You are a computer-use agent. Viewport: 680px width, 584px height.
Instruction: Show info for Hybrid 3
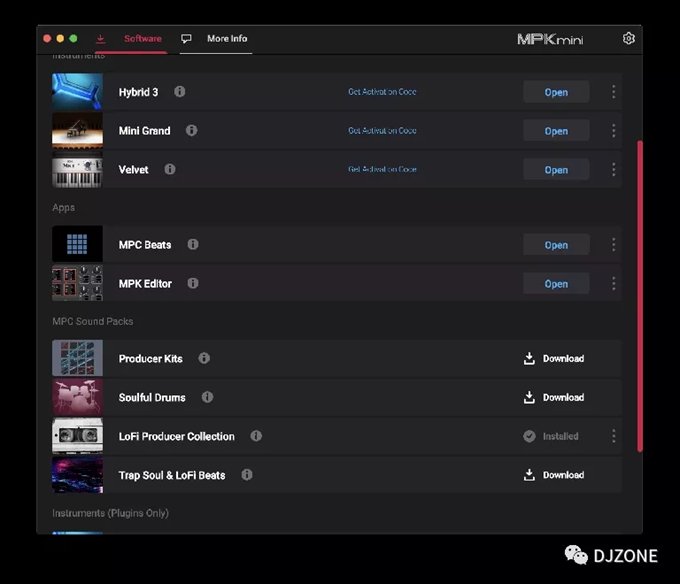[180, 91]
